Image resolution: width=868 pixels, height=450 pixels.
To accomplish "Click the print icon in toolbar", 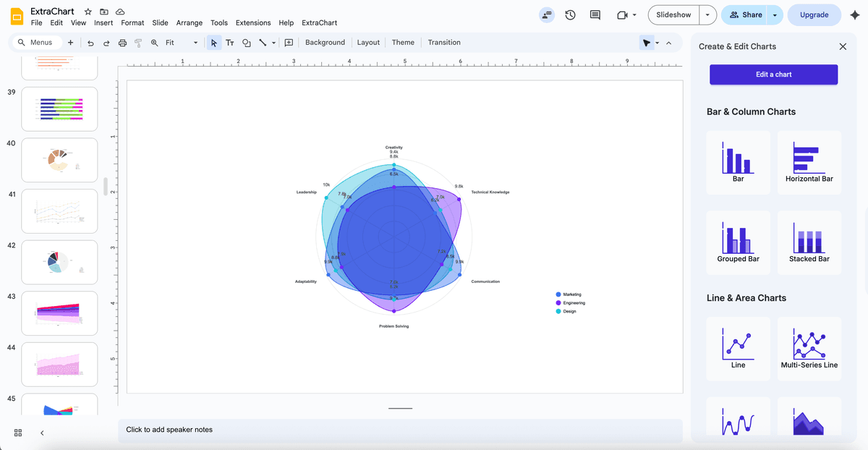I will (x=122, y=43).
